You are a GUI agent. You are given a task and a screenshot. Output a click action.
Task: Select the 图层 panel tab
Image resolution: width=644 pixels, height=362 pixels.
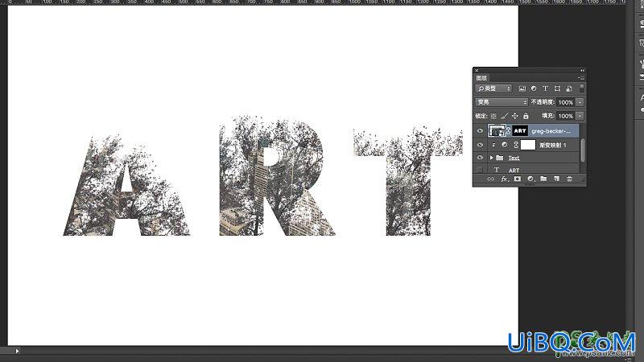(481, 77)
